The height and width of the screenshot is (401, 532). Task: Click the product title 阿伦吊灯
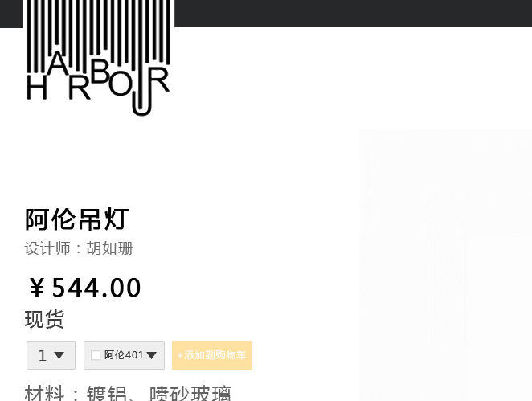[x=77, y=219]
